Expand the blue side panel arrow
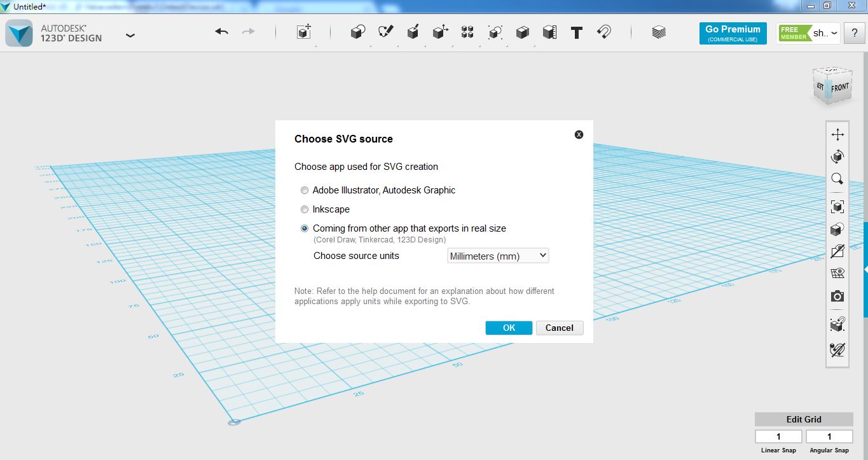 point(865,270)
